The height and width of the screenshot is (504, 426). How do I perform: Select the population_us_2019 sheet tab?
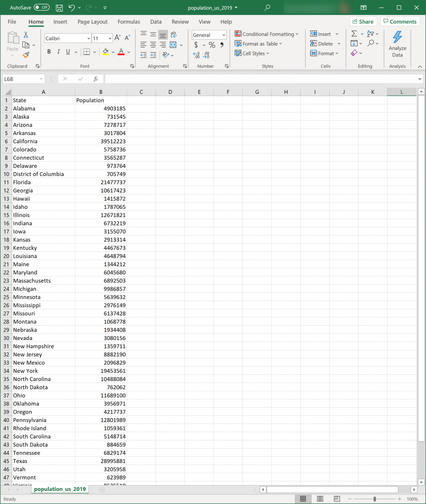pyautogui.click(x=59, y=489)
